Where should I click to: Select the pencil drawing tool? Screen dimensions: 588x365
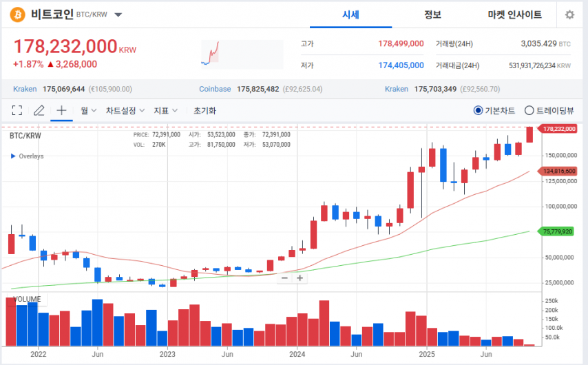tap(39, 110)
